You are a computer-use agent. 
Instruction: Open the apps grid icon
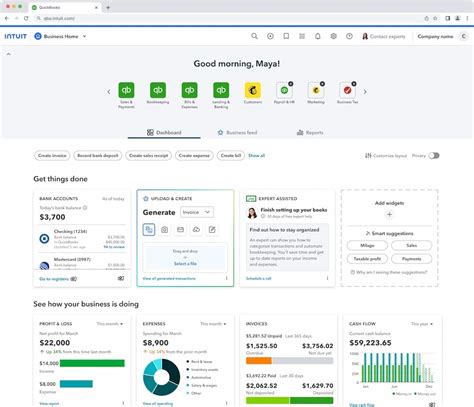pos(302,36)
